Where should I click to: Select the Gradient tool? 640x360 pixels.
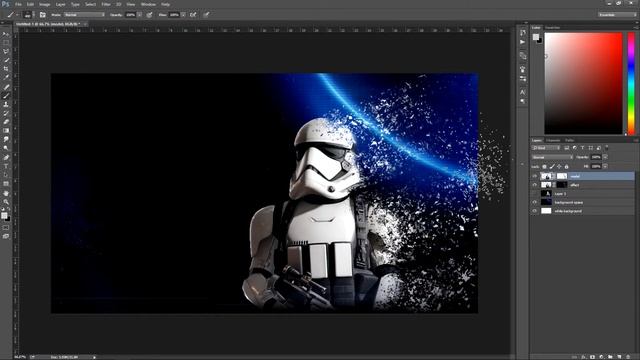6,131
